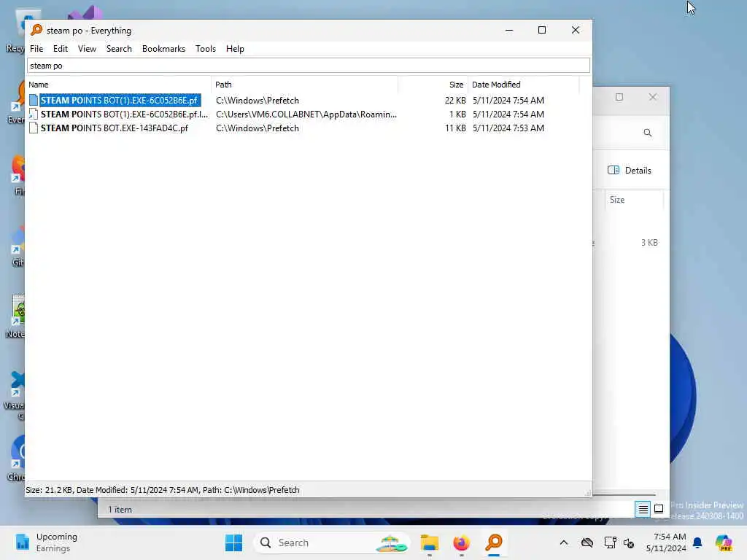The image size is (747, 560).
Task: Sort results by Date Modified column header
Action: pos(524,85)
